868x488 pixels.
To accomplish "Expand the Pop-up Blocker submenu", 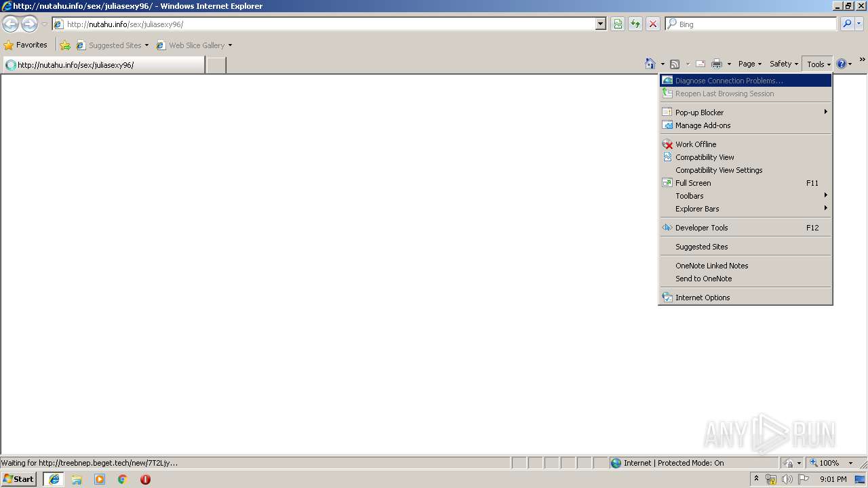I will [745, 113].
